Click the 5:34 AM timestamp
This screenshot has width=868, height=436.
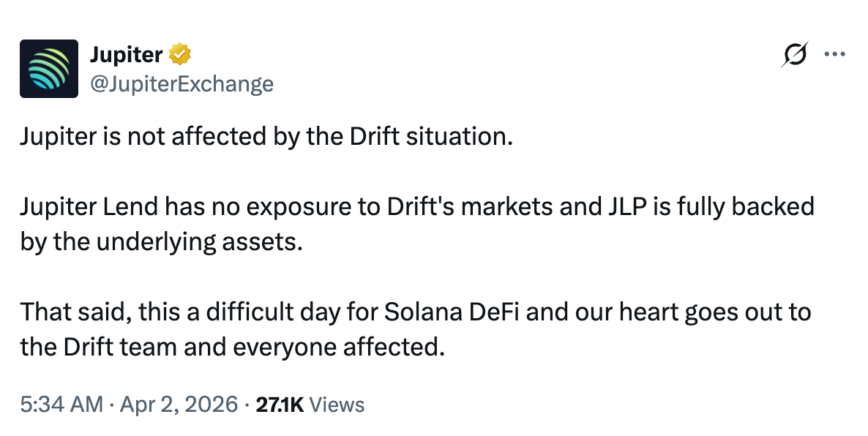click(x=61, y=404)
